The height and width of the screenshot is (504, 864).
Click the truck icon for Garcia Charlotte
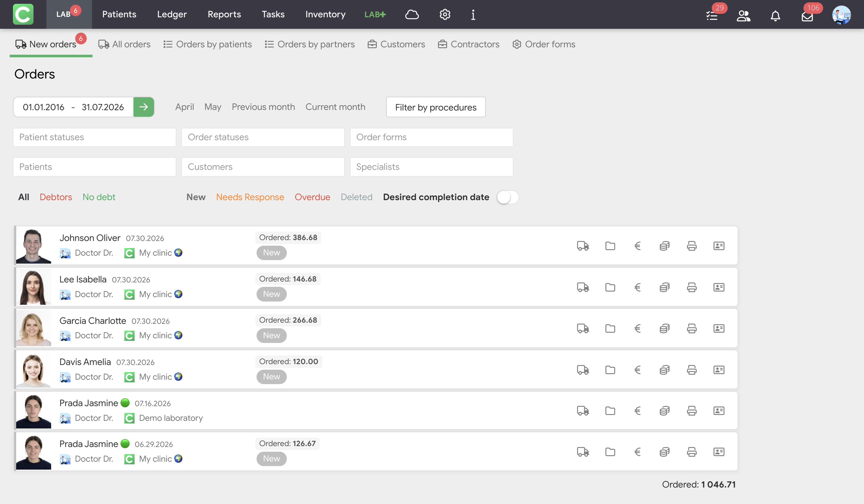click(x=583, y=329)
